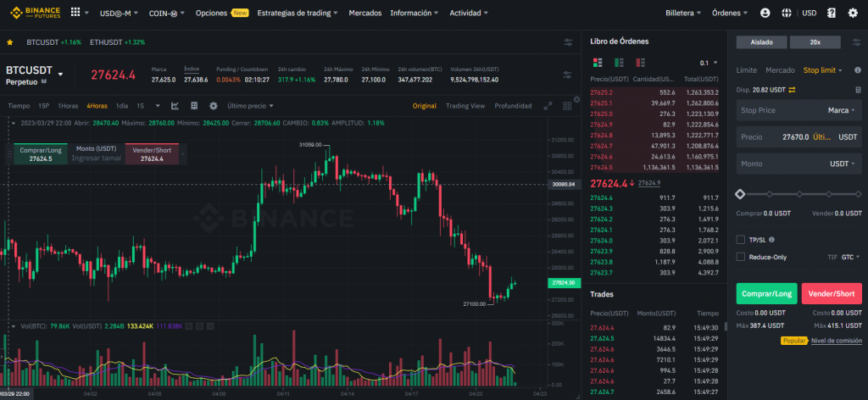Select 1día time interval
The image size is (868, 400).
(x=122, y=106)
